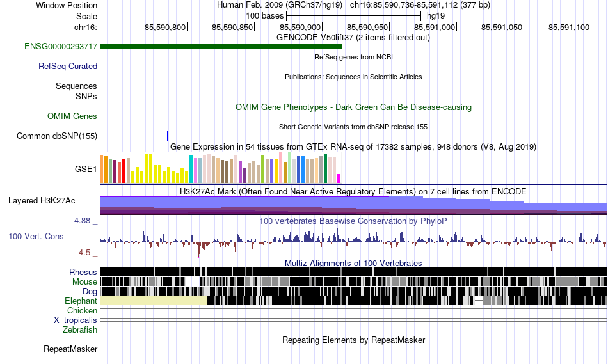Click the -4.5 PhyloP lower limit value
Viewport: 608px width, 364px height.
click(x=83, y=253)
